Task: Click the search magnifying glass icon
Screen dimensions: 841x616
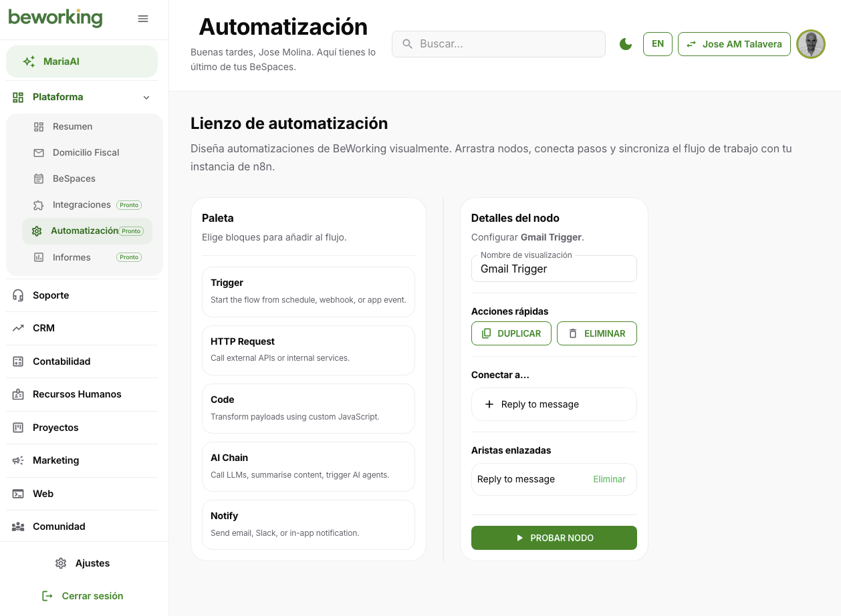Action: coord(408,43)
